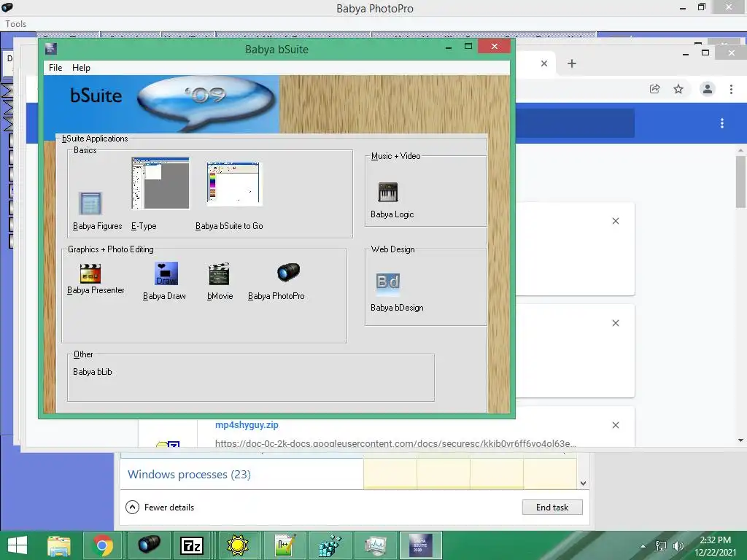Open Tools menu in Babya PhotoPro
Viewport: 747px width, 560px height.
(x=16, y=24)
